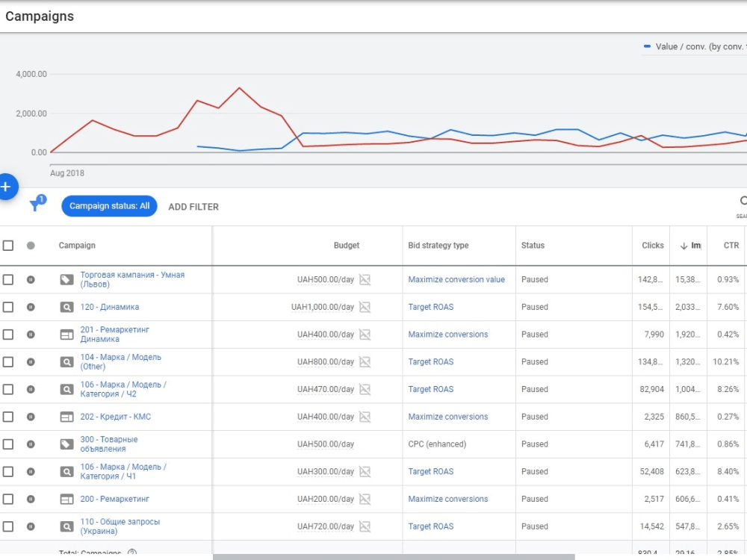Click paused status icon for 120 - Динамика
This screenshot has width=747, height=560.
[x=31, y=307]
